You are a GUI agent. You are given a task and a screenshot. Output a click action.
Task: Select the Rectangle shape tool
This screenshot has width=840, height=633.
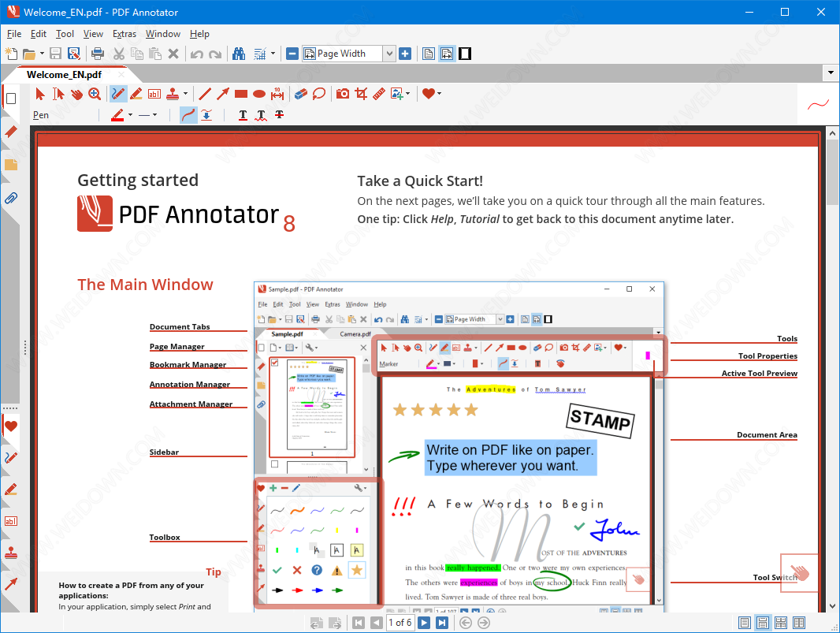coord(241,94)
